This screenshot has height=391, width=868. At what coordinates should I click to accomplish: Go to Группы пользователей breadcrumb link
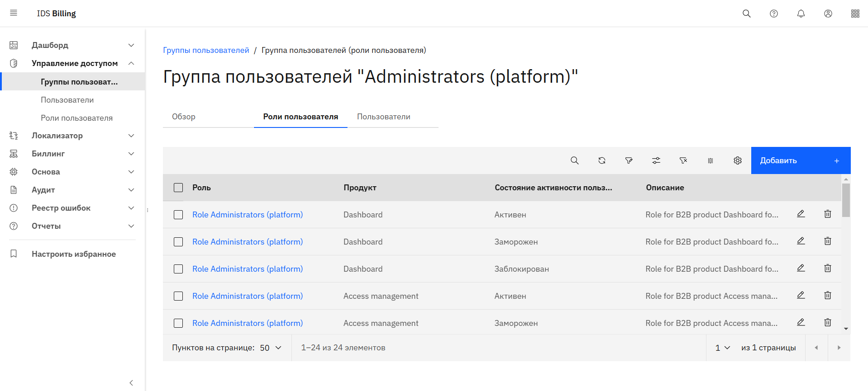206,50
